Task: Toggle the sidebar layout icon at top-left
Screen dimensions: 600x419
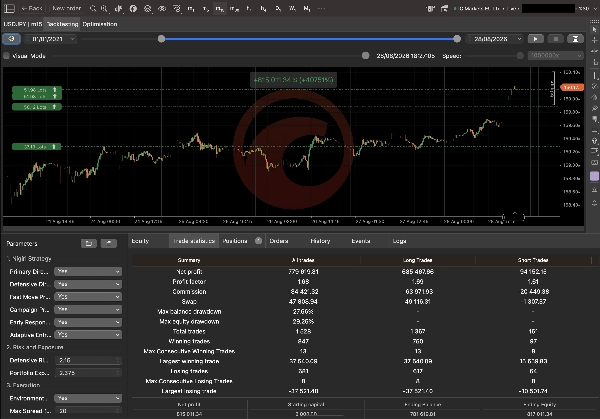Action: (x=9, y=8)
